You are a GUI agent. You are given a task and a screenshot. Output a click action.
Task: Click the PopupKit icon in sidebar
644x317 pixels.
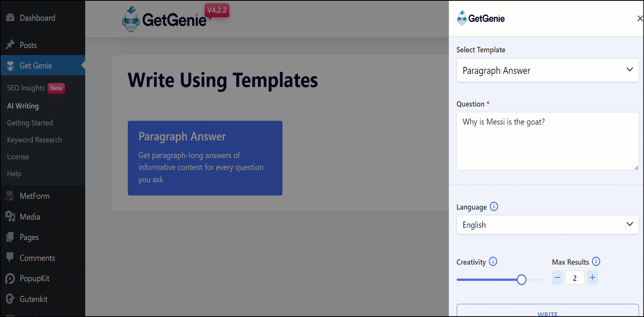point(10,279)
